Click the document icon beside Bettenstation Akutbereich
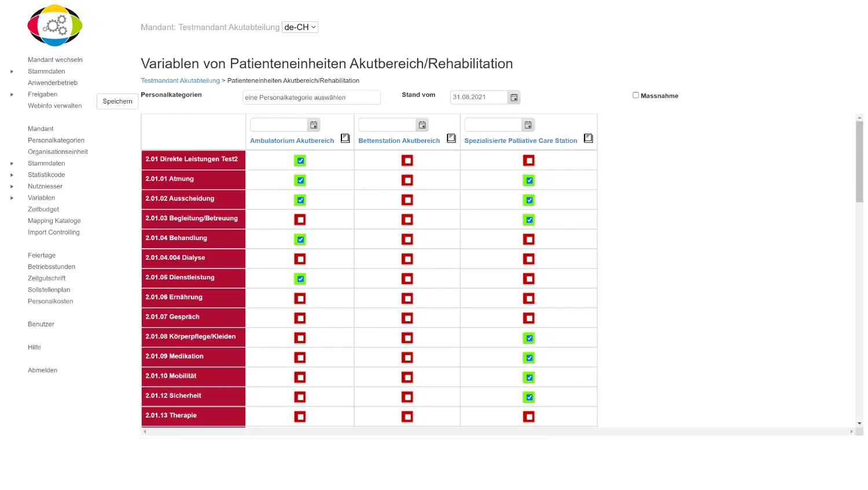This screenshot has width=868, height=490. [451, 138]
